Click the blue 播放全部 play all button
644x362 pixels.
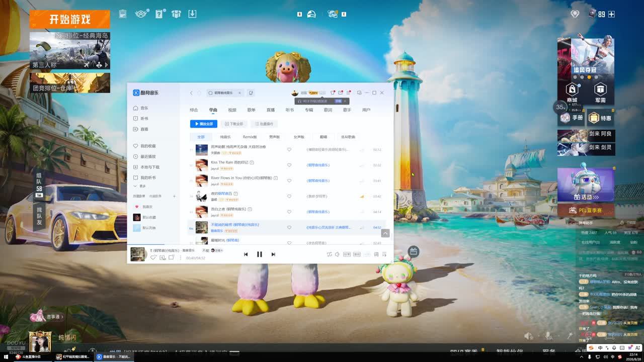[204, 124]
